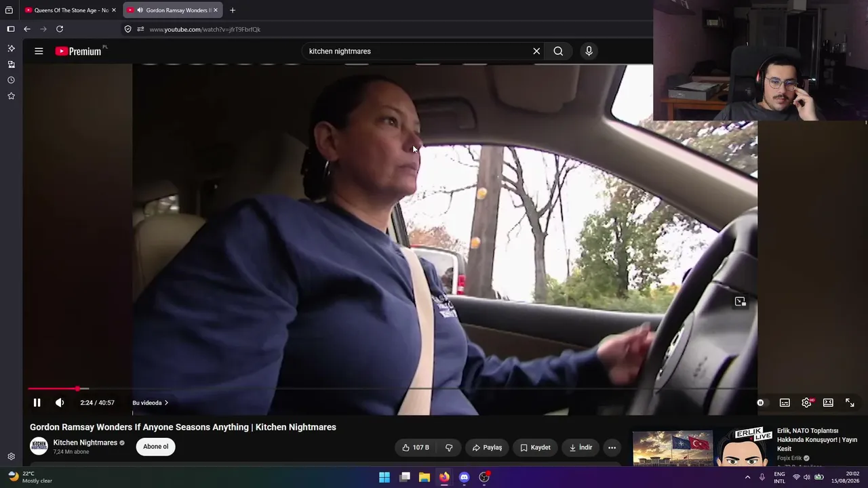This screenshot has height=488, width=868.
Task: Save video with Kaydet button
Action: point(535,447)
